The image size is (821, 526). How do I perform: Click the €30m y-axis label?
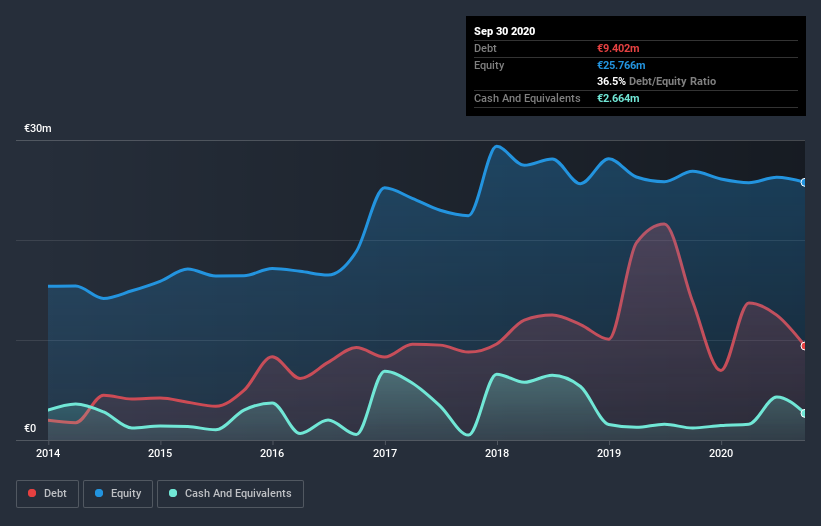click(x=38, y=128)
